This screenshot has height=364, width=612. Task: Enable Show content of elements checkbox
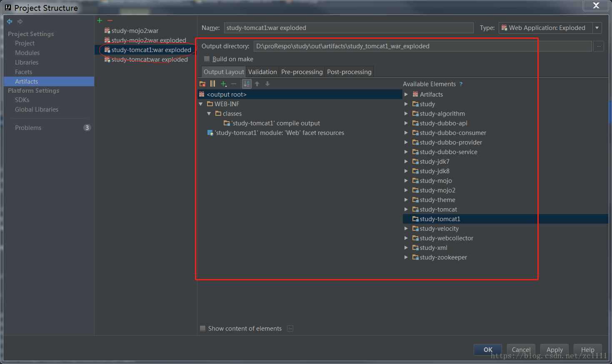(x=203, y=329)
